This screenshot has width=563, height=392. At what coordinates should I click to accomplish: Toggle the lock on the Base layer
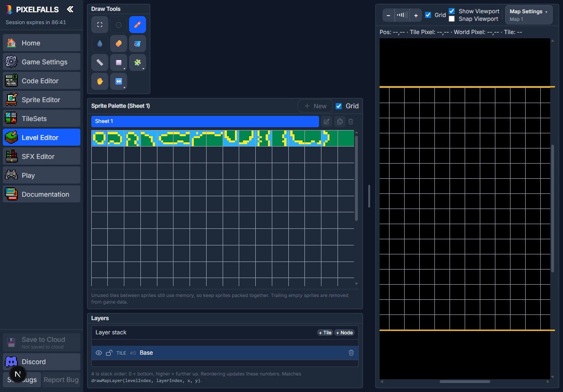click(109, 353)
